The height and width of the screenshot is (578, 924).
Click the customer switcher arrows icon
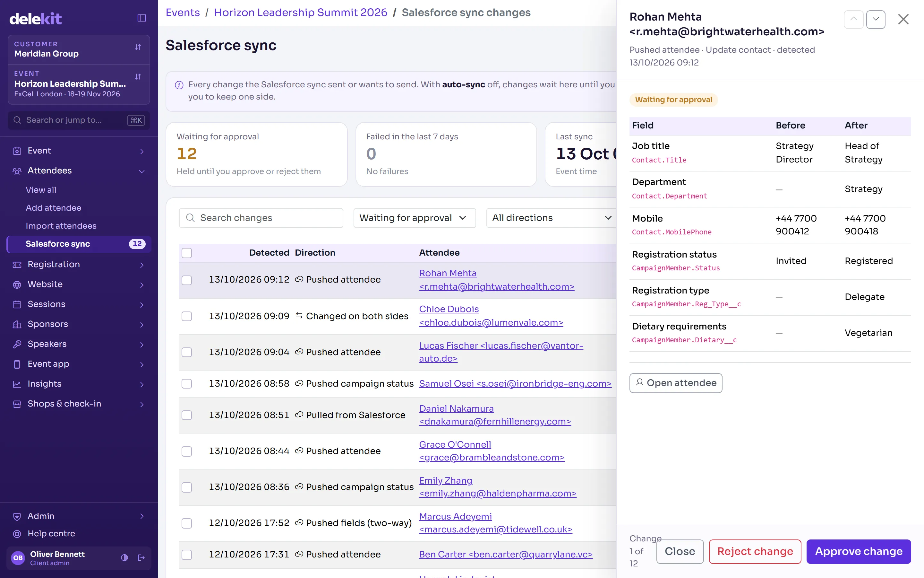[138, 48]
